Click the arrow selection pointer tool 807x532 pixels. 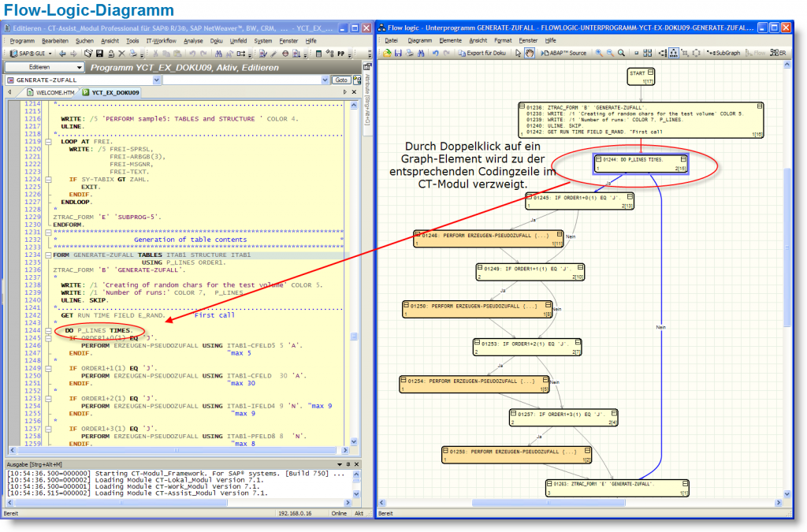point(517,51)
